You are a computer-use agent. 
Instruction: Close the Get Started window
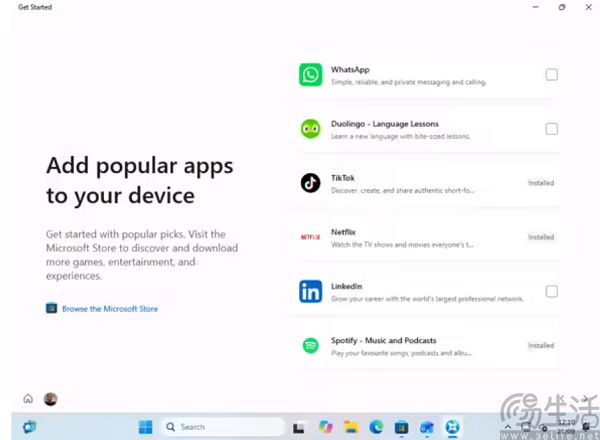(x=588, y=7)
